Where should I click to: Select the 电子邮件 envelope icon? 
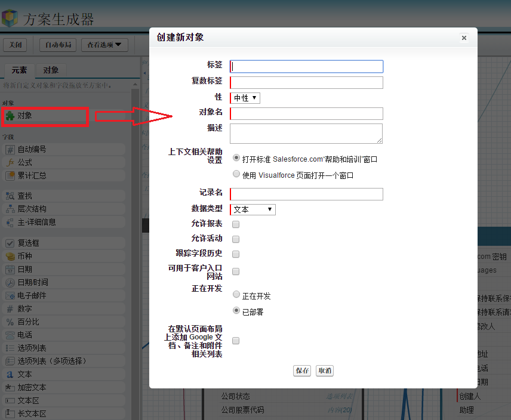[x=10, y=296]
